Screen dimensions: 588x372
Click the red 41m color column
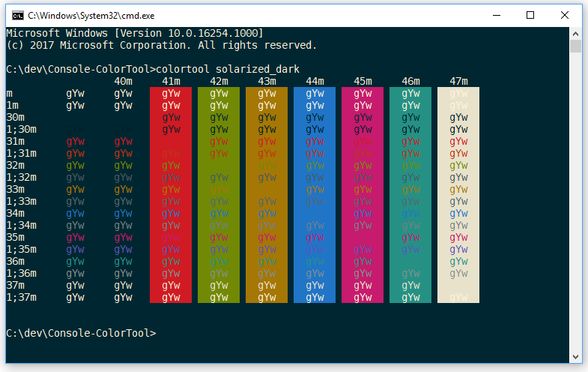point(171,195)
